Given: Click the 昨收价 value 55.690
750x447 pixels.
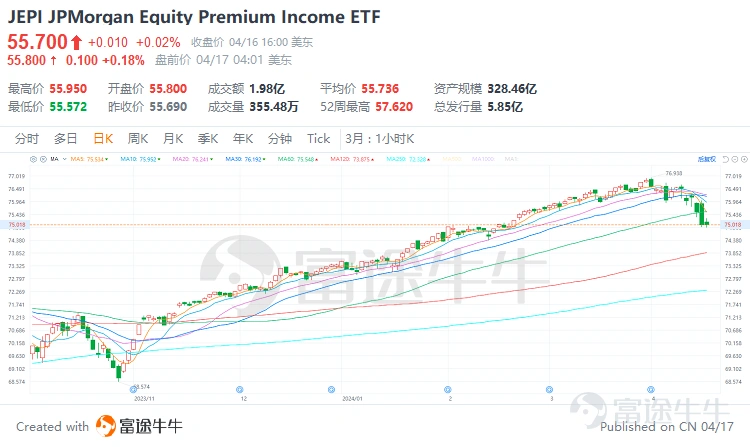Looking at the screenshot, I should [x=168, y=107].
